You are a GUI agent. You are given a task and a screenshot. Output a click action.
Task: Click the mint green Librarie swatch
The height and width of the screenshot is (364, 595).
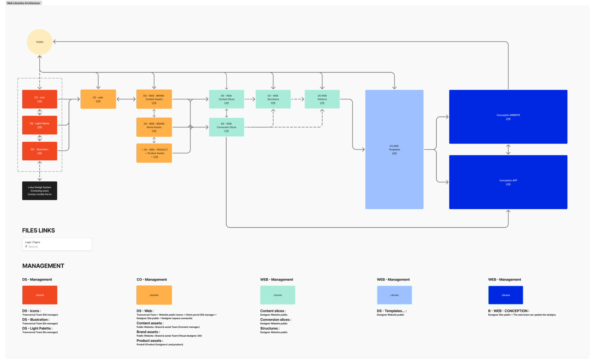click(278, 295)
